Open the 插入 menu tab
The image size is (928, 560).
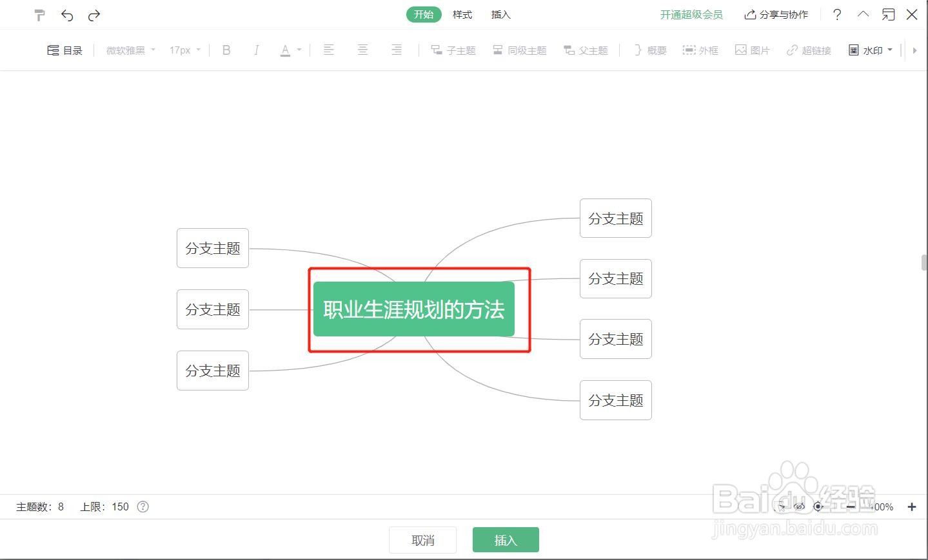click(x=500, y=14)
